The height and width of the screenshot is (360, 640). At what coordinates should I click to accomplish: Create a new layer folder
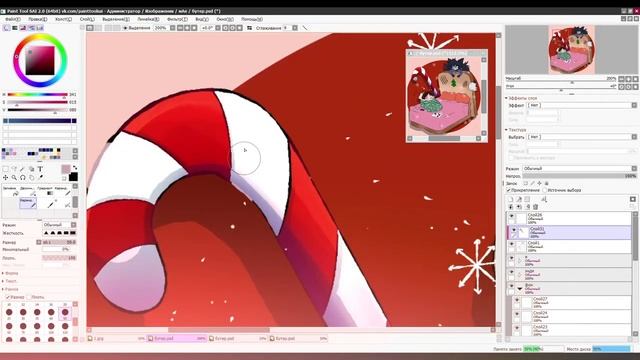[527, 199]
